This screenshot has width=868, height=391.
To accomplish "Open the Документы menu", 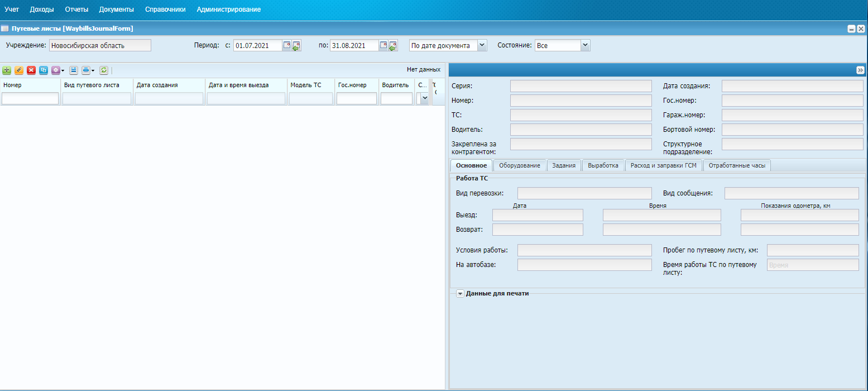I will pos(117,9).
